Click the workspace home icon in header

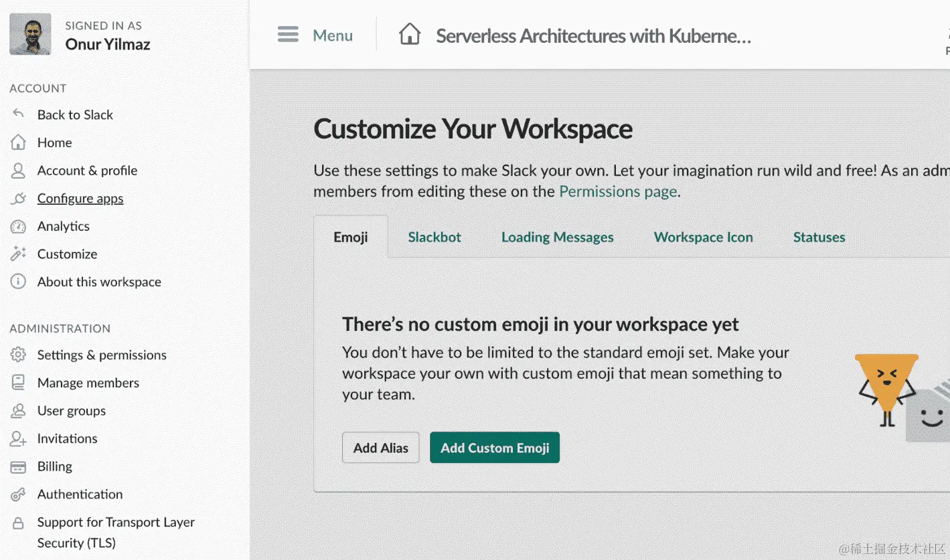410,34
